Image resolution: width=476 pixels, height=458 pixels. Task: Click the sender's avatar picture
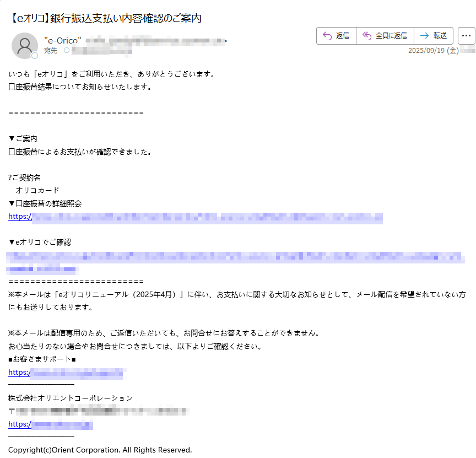tap(25, 46)
